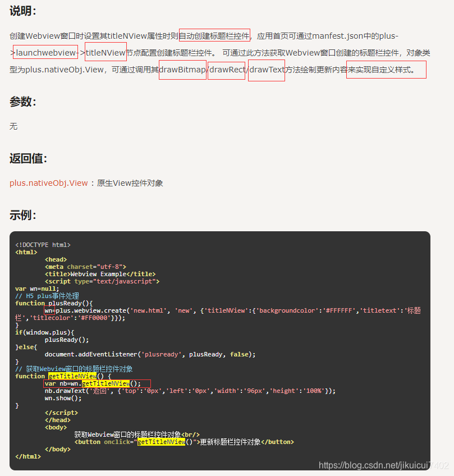The height and width of the screenshot is (476, 454).
Task: Click the document.addEventListener code line
Action: [150, 354]
